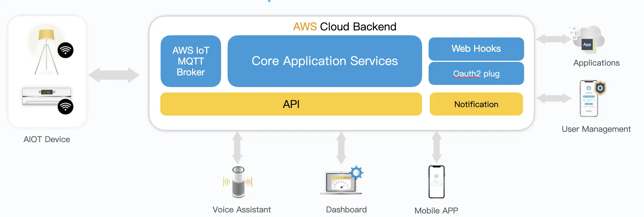Click the AIOT Device label
644x217 pixels.
coord(47,139)
